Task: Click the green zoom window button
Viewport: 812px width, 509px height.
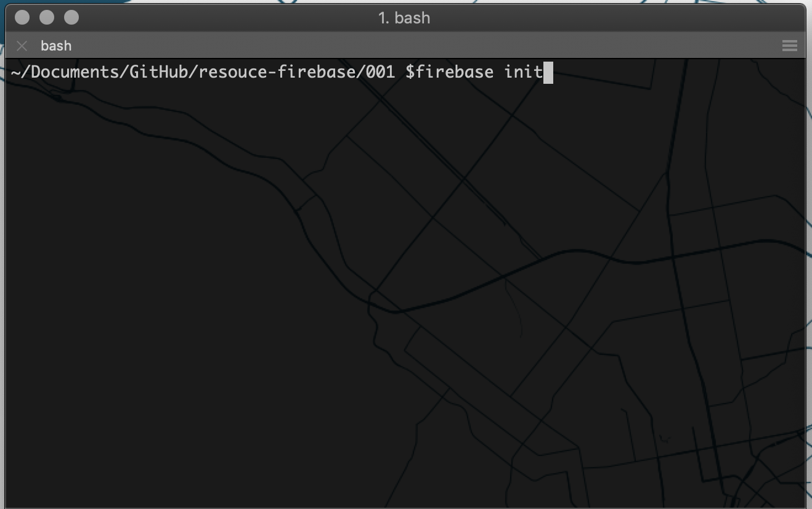Action: click(x=71, y=17)
